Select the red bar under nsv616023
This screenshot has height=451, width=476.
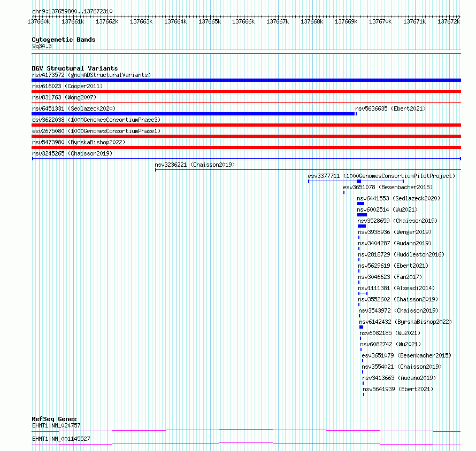point(246,91)
